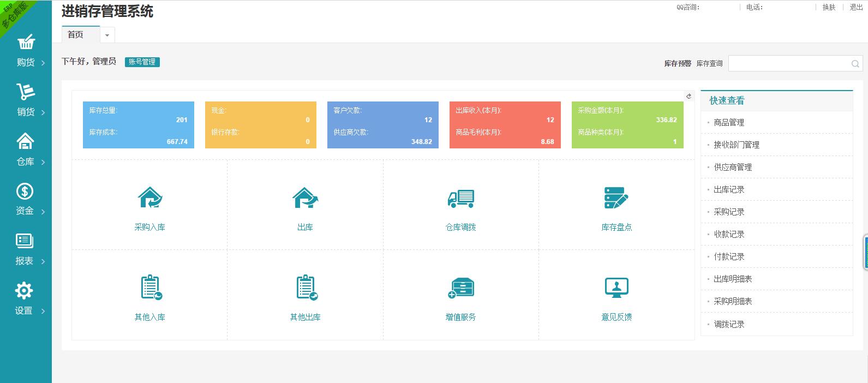
Task: Open the 增值服务 value-added service icon
Action: coord(460,288)
